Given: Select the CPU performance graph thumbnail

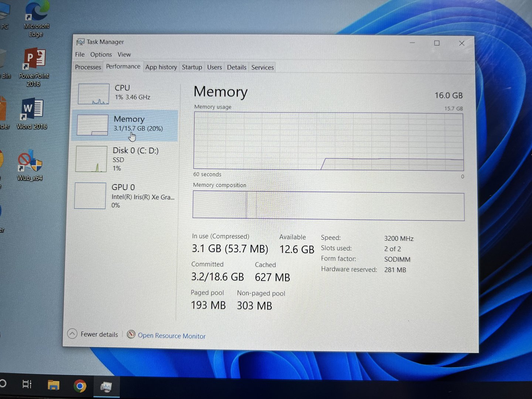Looking at the screenshot, I should 94,94.
